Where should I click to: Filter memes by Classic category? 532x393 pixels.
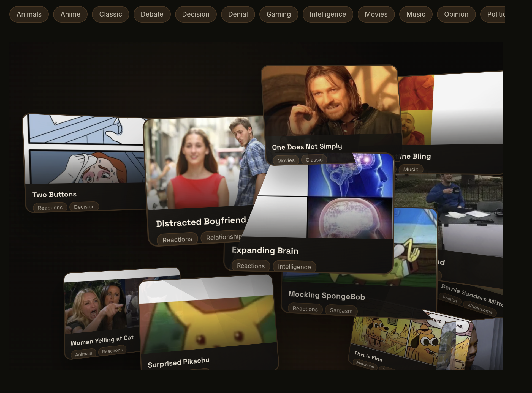tap(110, 14)
